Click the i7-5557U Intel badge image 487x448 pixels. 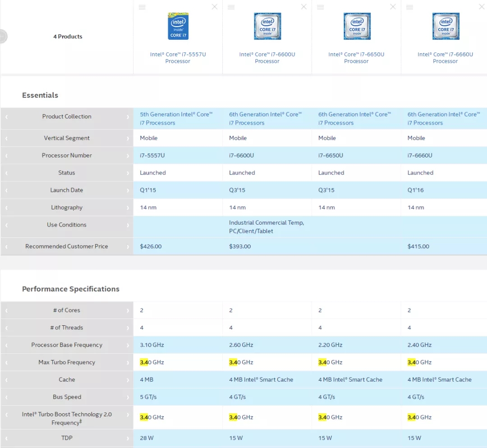coord(178,26)
